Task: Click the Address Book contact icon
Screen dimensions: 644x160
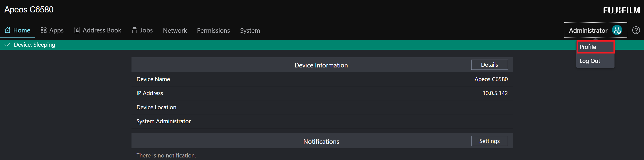Action: pos(77,30)
